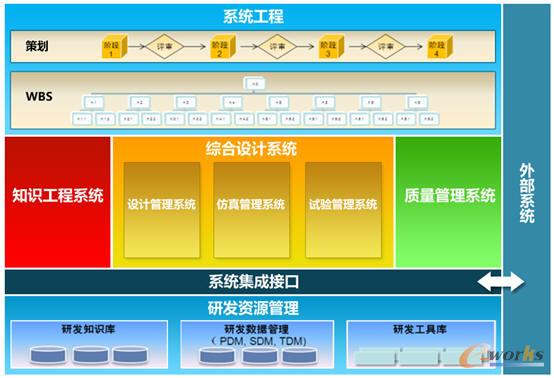The width and height of the screenshot is (554, 378).
Task: Select the 质量管理系统 green block
Action: (448, 202)
